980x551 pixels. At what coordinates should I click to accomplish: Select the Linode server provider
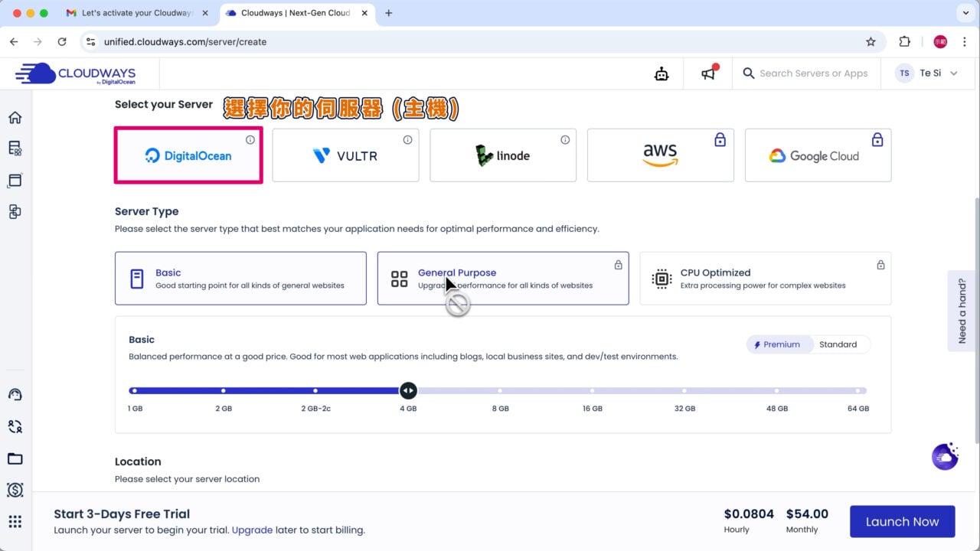tap(502, 156)
